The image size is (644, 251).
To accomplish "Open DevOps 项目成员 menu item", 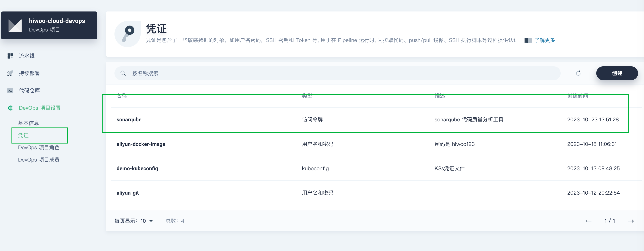I will coord(39,160).
